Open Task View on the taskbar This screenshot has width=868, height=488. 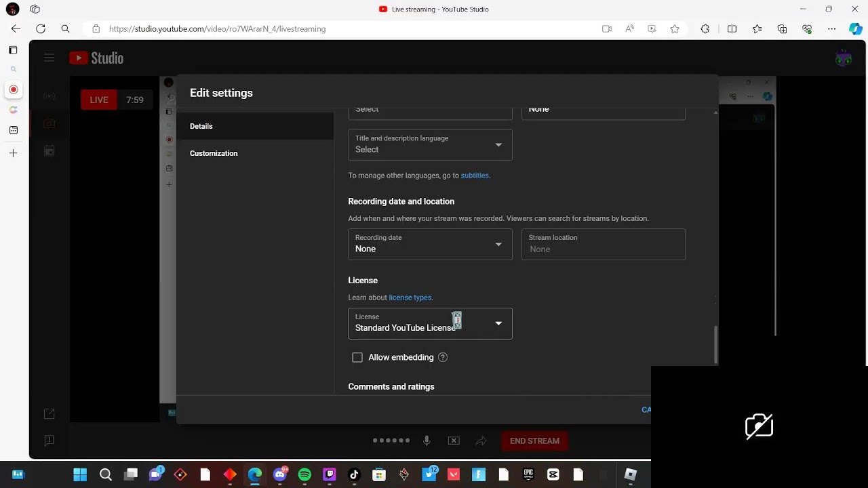(x=131, y=474)
